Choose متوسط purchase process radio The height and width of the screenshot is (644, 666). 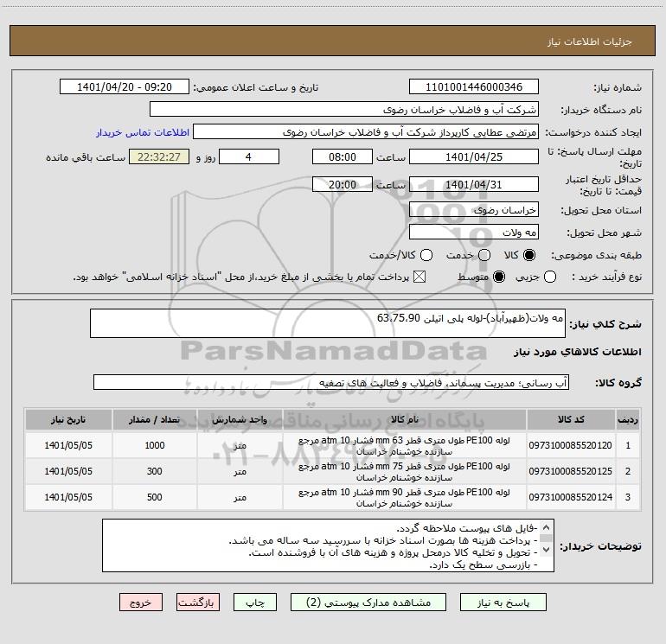[499, 277]
